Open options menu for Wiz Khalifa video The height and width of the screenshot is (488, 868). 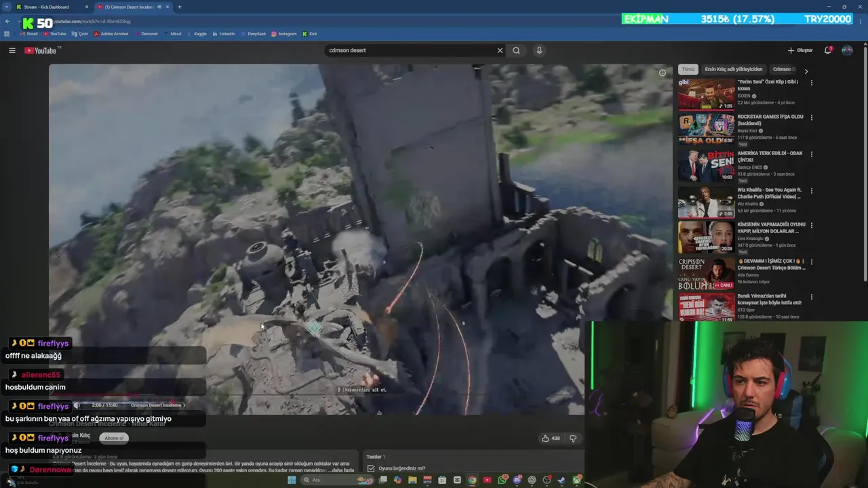pos(812,192)
